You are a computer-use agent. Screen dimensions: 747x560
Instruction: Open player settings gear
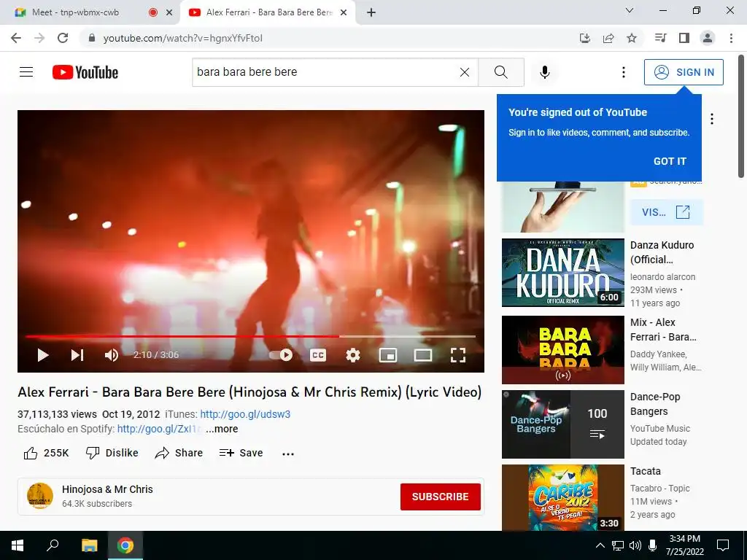click(352, 355)
